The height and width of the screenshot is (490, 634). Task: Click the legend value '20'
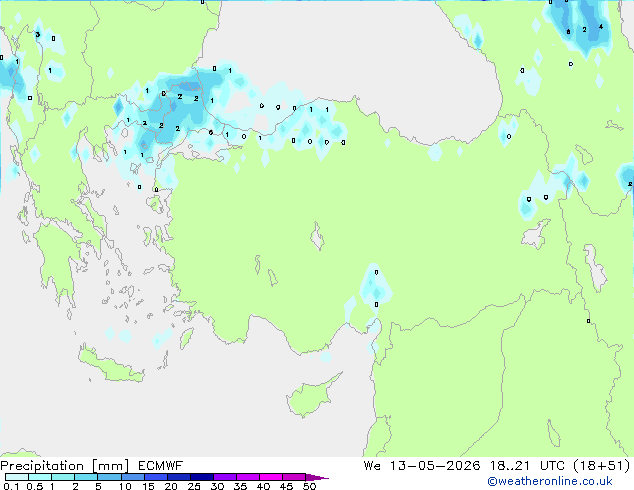171,486
